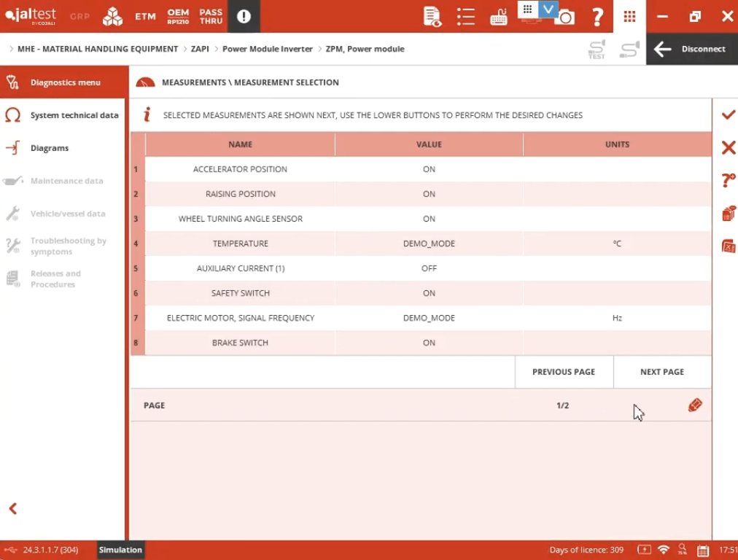
Task: Open Releases and Procedures
Action: [x=62, y=279]
